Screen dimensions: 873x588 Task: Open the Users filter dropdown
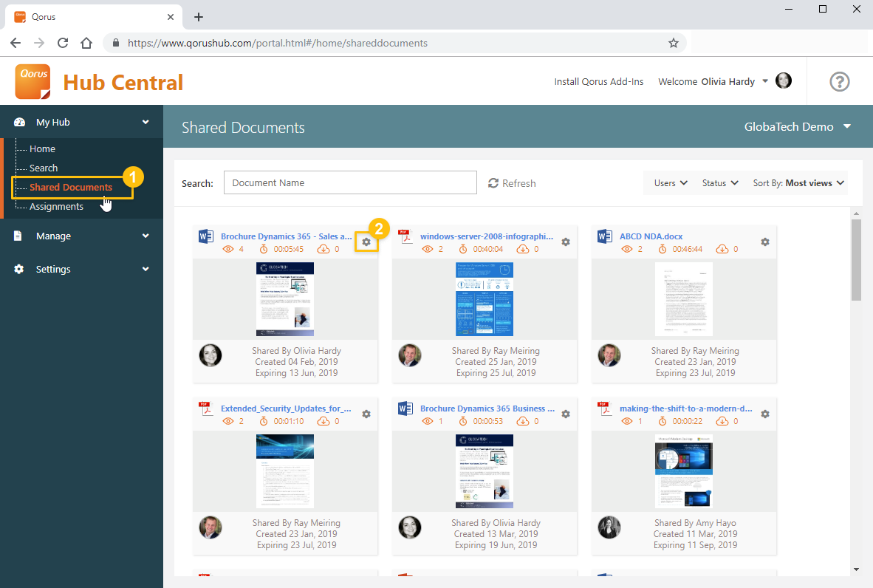point(671,183)
